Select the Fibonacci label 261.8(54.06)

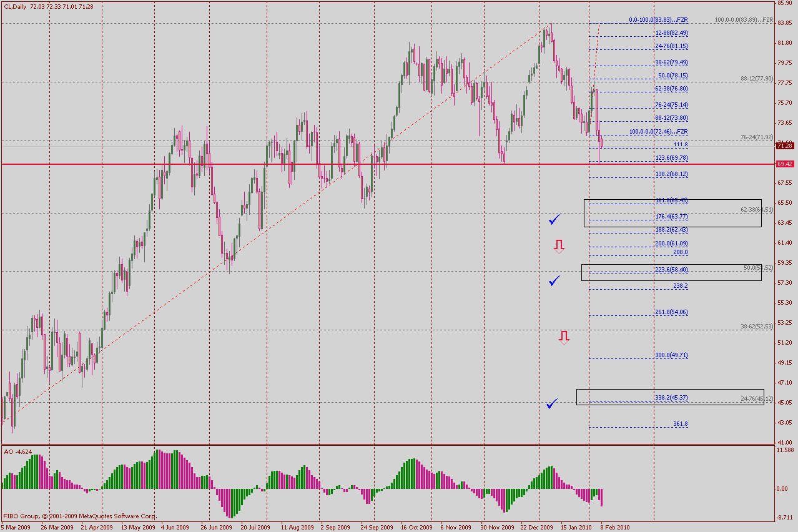[x=671, y=312]
